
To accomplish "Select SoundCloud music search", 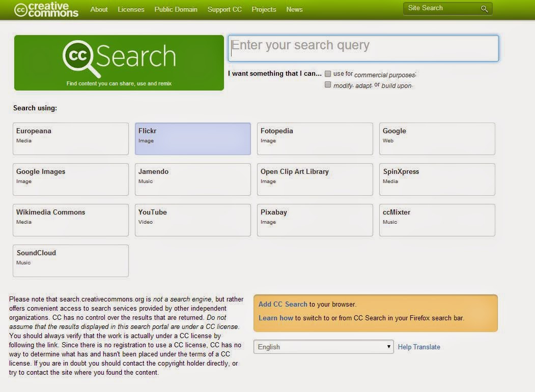I will (x=71, y=260).
